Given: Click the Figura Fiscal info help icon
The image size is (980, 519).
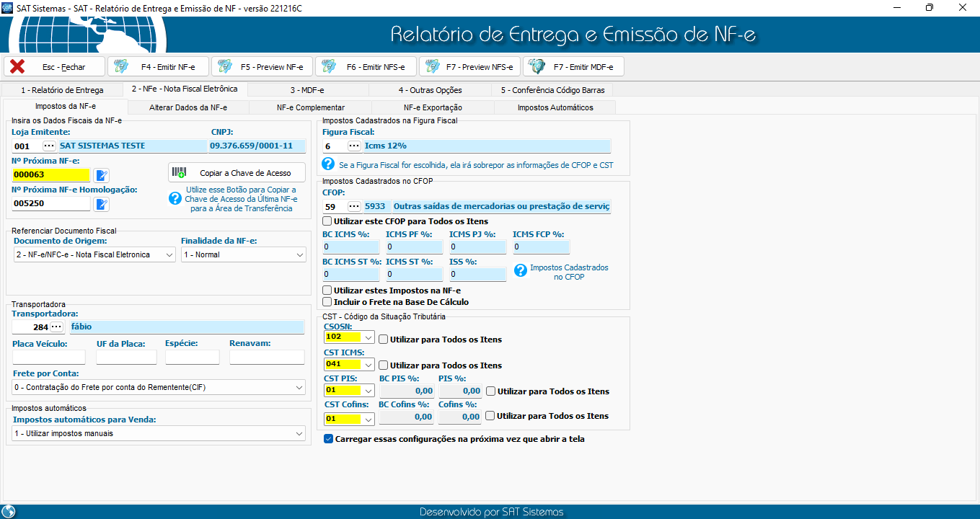Looking at the screenshot, I should (x=328, y=164).
